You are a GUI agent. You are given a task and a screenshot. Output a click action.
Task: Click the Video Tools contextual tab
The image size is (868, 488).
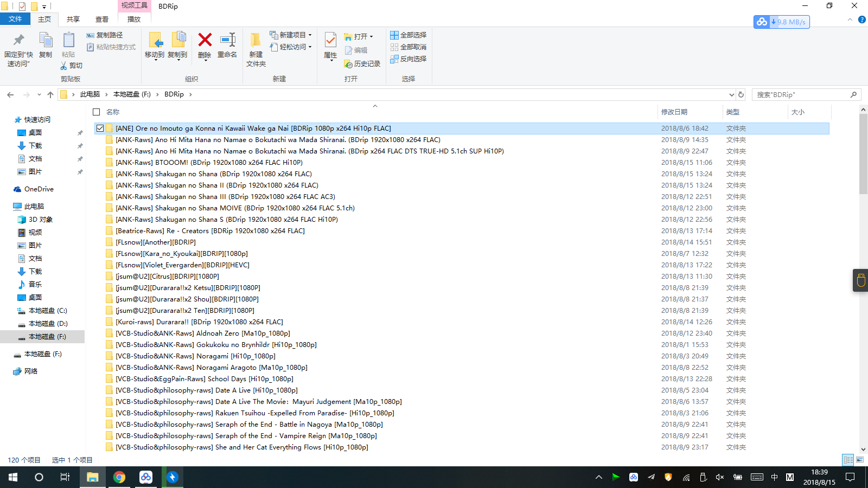tap(135, 5)
